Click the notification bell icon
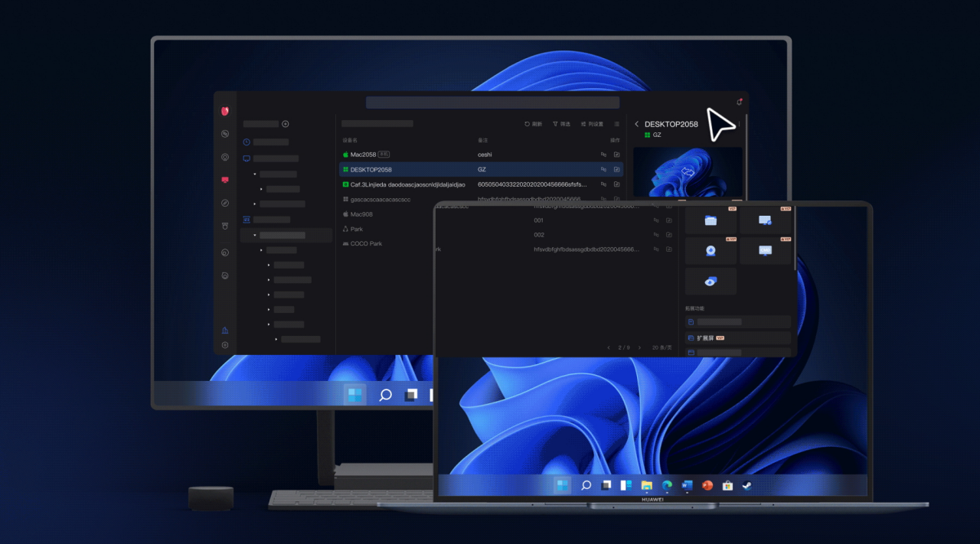 pyautogui.click(x=739, y=102)
